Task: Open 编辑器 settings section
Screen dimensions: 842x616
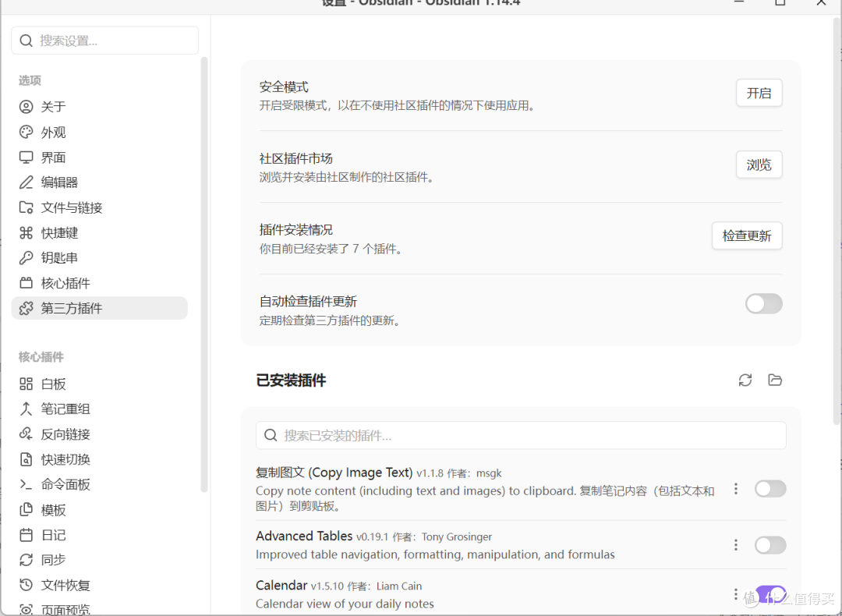Action: click(x=99, y=182)
